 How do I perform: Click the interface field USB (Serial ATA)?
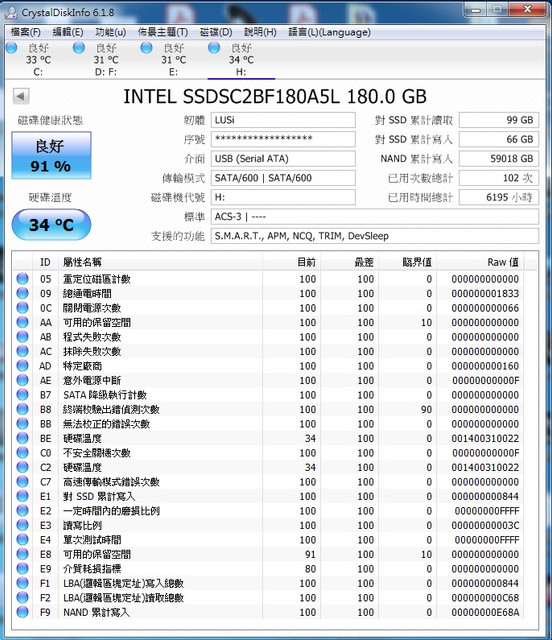(x=283, y=158)
